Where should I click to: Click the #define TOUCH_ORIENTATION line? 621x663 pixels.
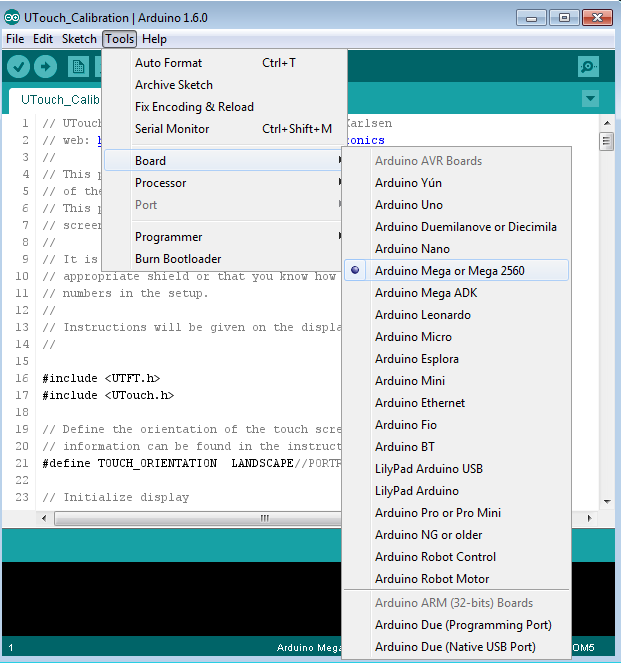pos(191,463)
